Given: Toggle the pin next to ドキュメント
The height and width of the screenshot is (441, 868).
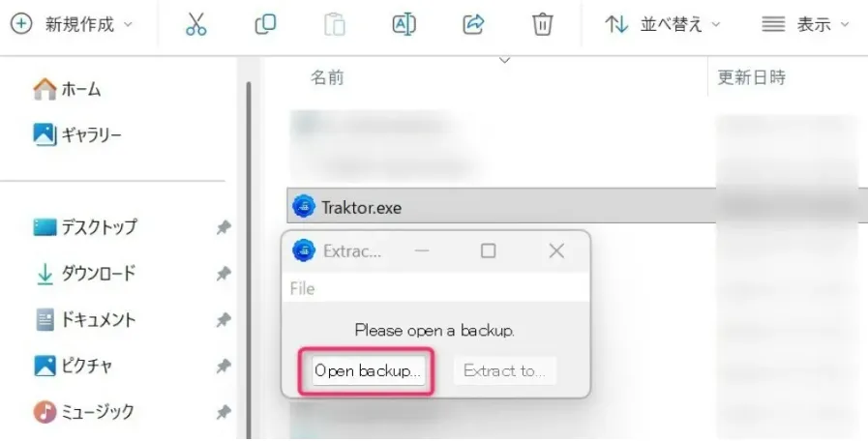Looking at the screenshot, I should (x=224, y=319).
